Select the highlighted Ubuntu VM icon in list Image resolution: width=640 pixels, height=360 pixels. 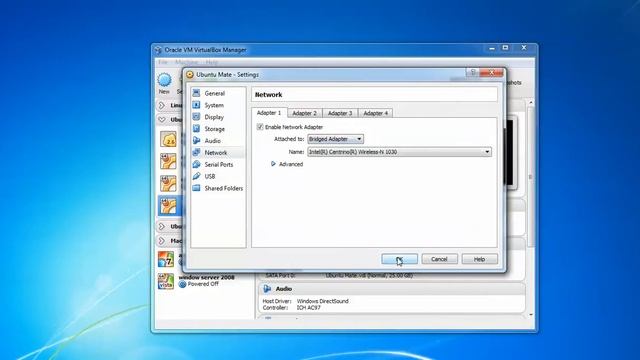(x=168, y=205)
